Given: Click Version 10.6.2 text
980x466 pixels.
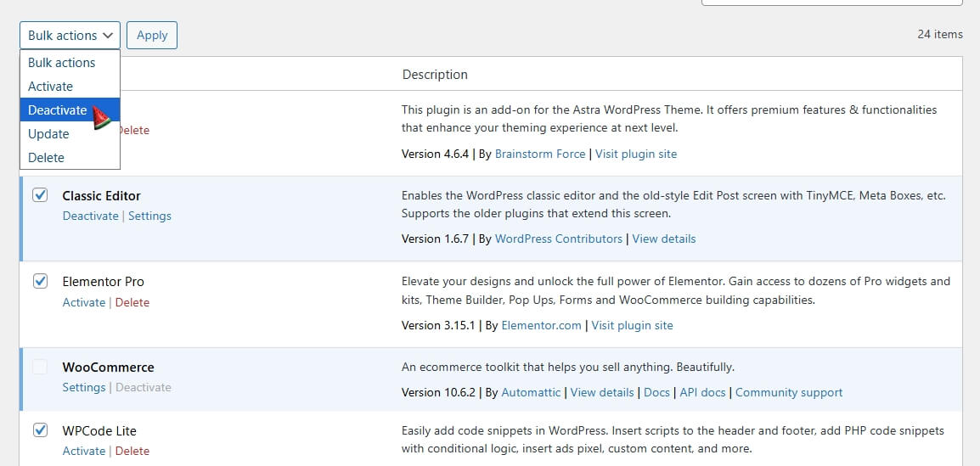Looking at the screenshot, I should click(438, 392).
